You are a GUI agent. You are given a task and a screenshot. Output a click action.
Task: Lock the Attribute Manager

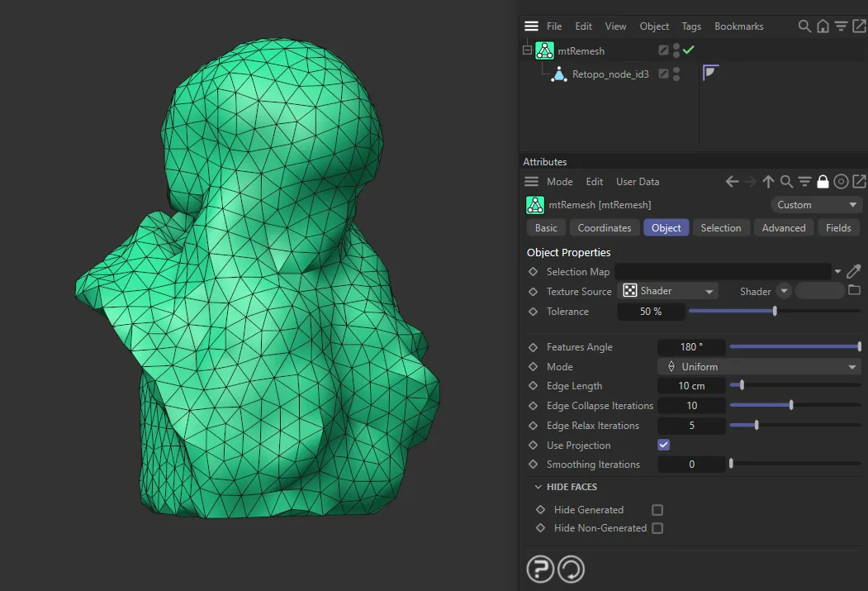pos(822,181)
